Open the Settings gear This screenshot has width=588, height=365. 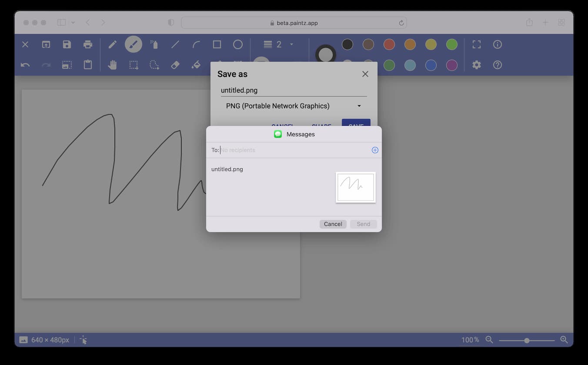coord(477,65)
